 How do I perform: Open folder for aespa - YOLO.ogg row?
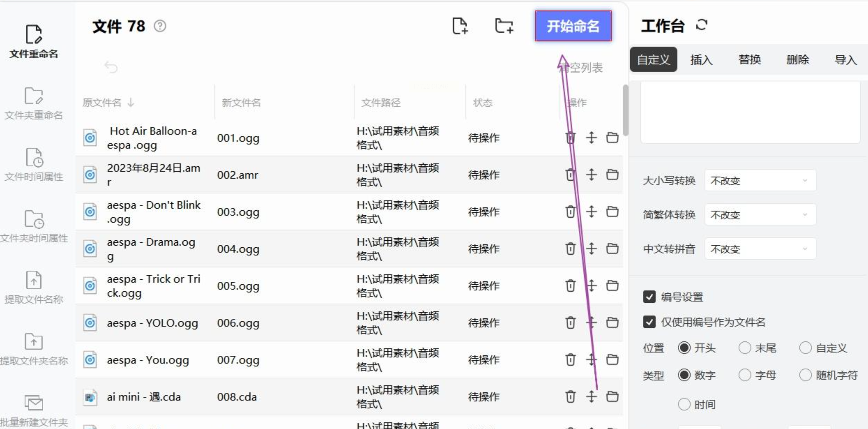612,323
